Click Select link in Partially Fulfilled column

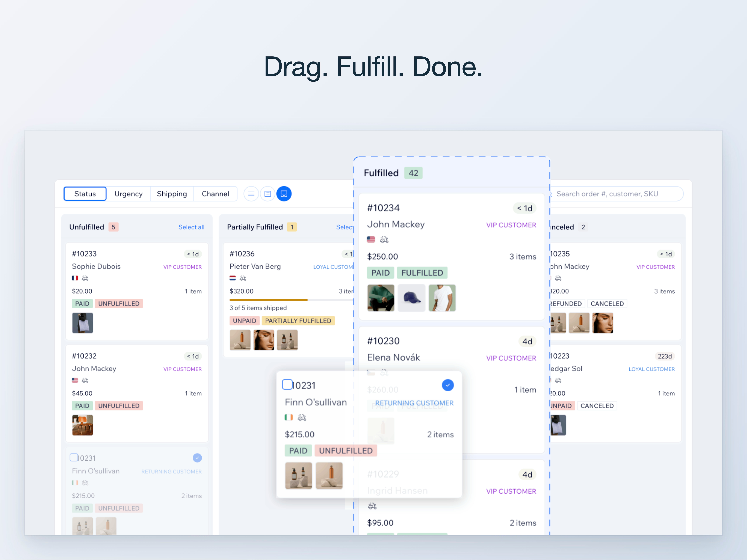(344, 227)
